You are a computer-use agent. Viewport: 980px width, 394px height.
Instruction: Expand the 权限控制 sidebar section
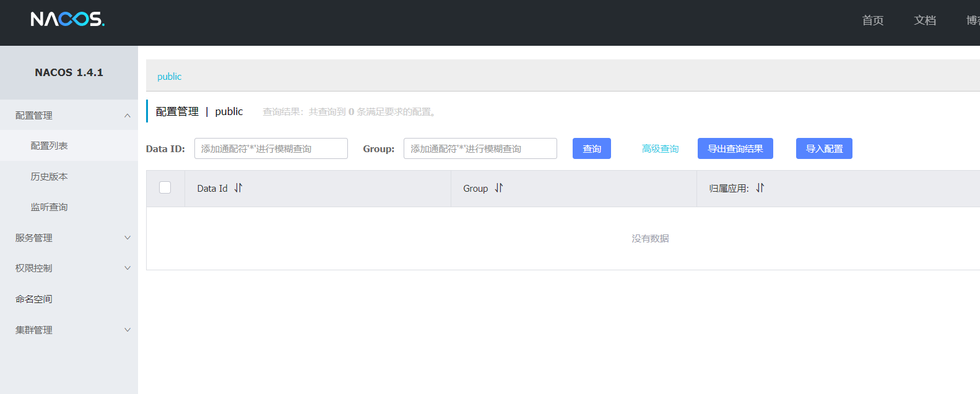point(69,268)
